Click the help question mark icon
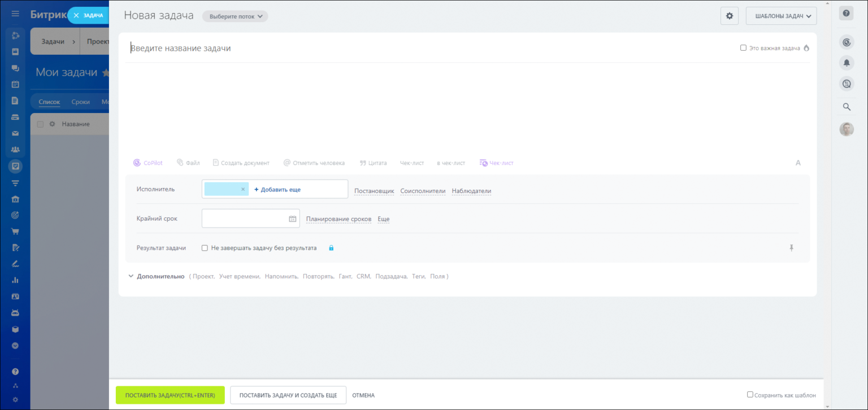Image resolution: width=868 pixels, height=410 pixels. 846,14
